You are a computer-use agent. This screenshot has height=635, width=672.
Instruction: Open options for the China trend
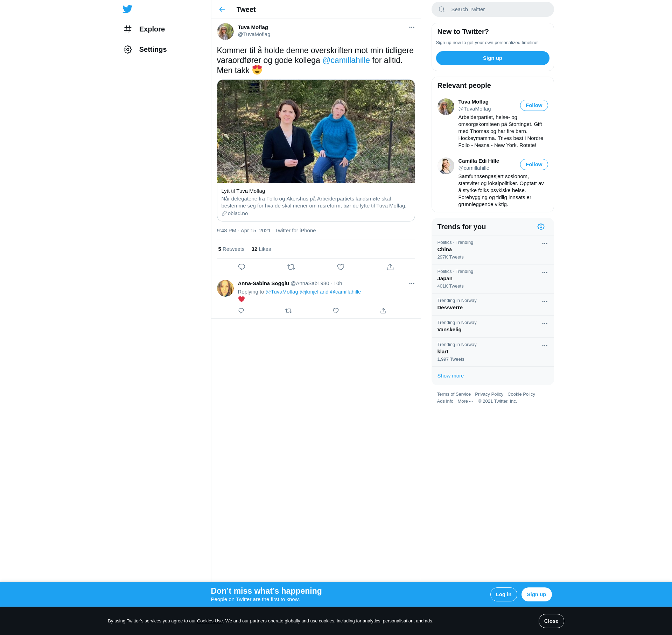pos(545,244)
